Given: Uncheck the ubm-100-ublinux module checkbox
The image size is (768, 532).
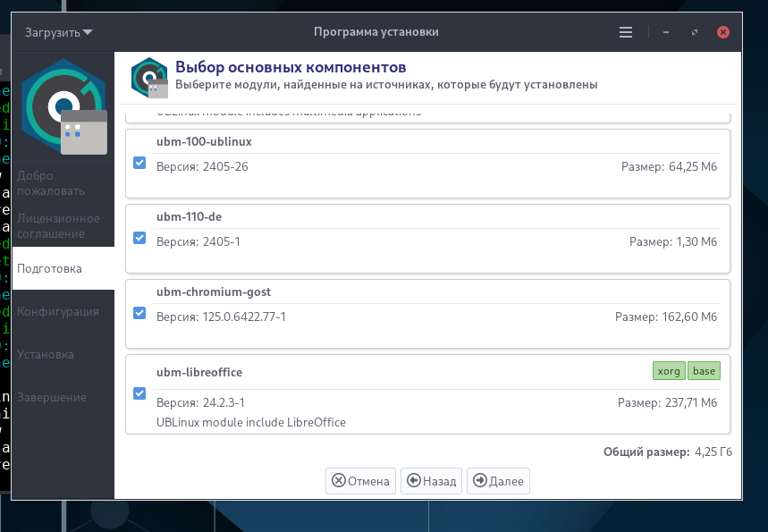Looking at the screenshot, I should point(139,163).
